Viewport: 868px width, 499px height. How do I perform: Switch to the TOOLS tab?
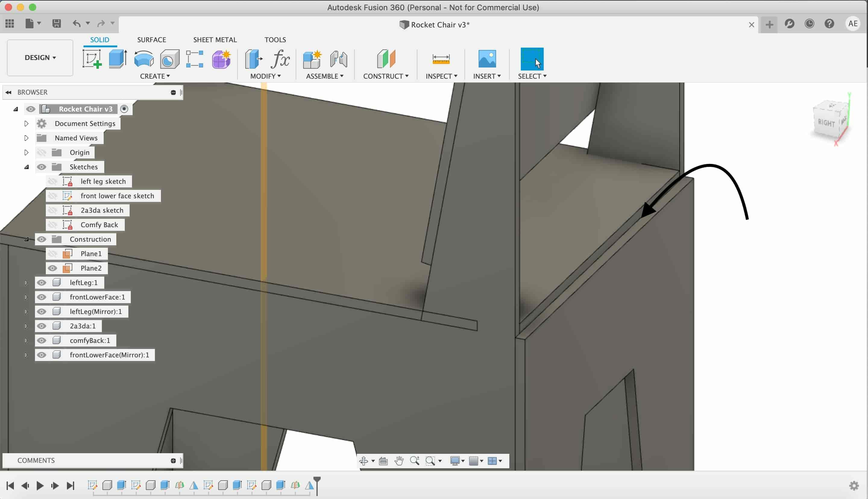pos(275,40)
